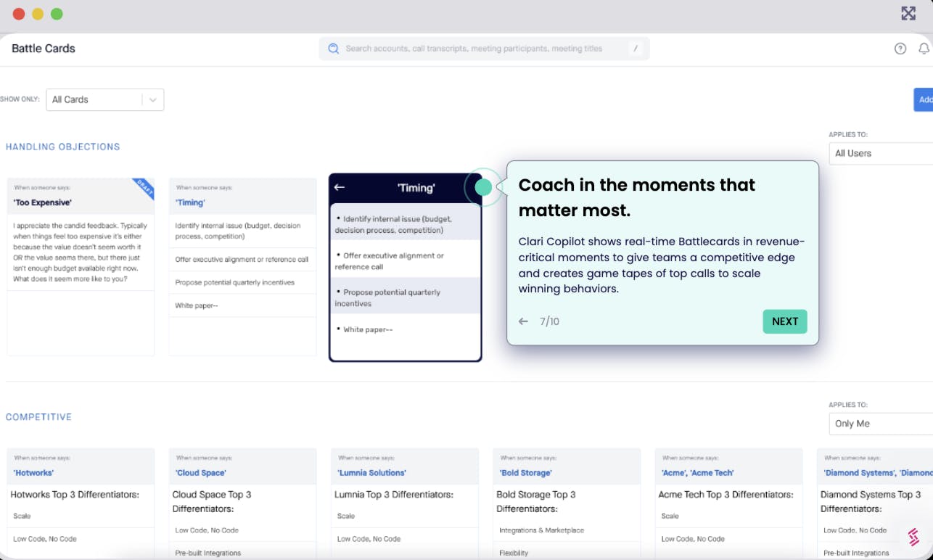Click 'Integrations & Marketplace' in Bold Storage card

pyautogui.click(x=541, y=530)
